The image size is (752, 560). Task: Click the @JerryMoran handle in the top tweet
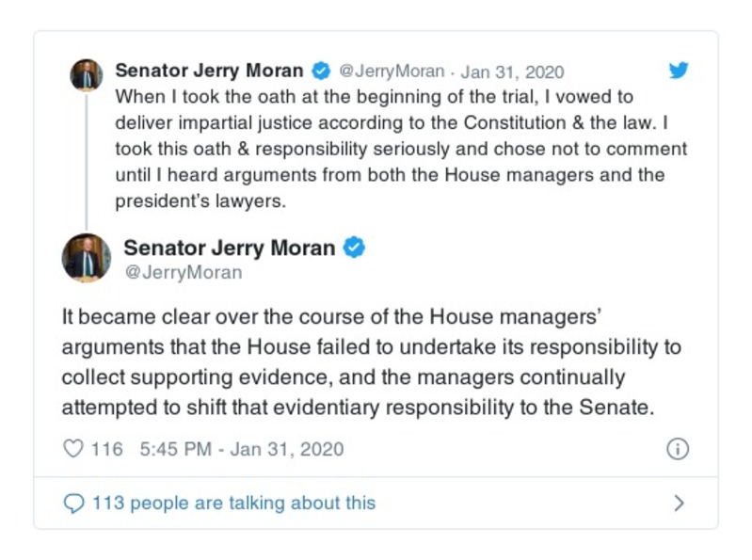point(392,72)
